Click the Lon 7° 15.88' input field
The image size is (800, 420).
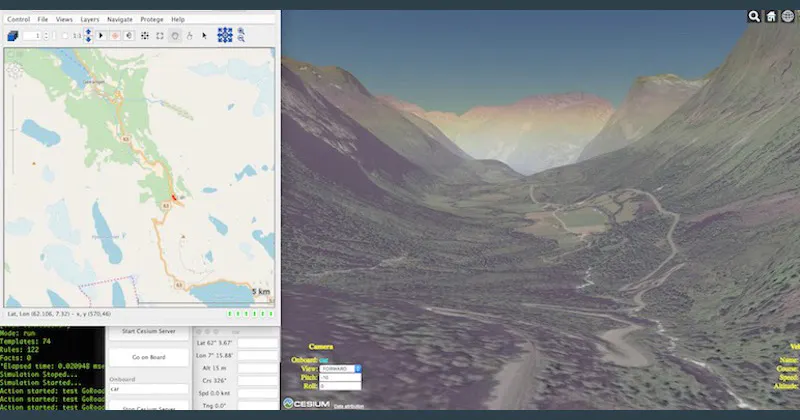pos(258,356)
